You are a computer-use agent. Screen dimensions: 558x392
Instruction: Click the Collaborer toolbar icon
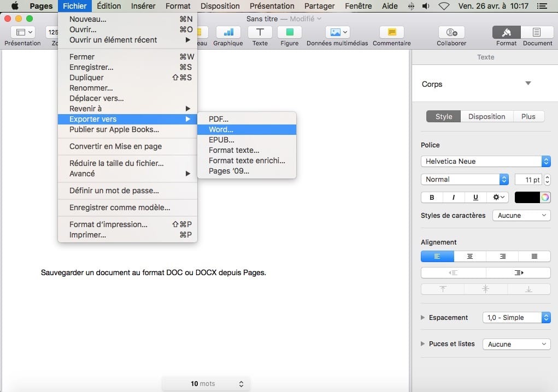451,32
